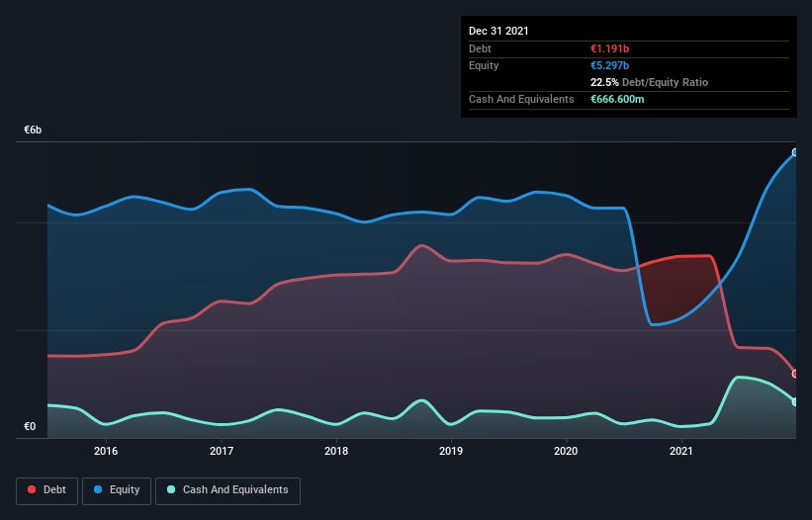Click the 2019 x-axis label
This screenshot has height=520, width=812.
pos(451,451)
